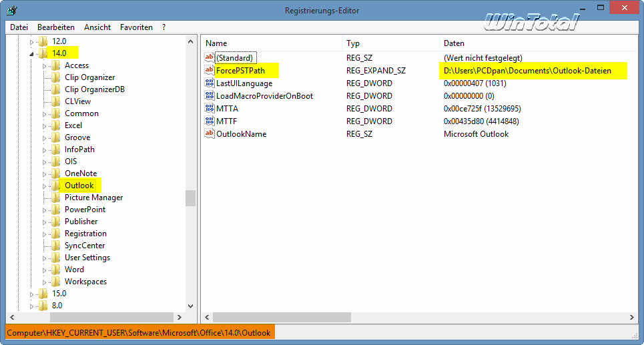Image resolution: width=644 pixels, height=345 pixels.
Task: Click the Publisher folder icon
Action: pos(55,222)
